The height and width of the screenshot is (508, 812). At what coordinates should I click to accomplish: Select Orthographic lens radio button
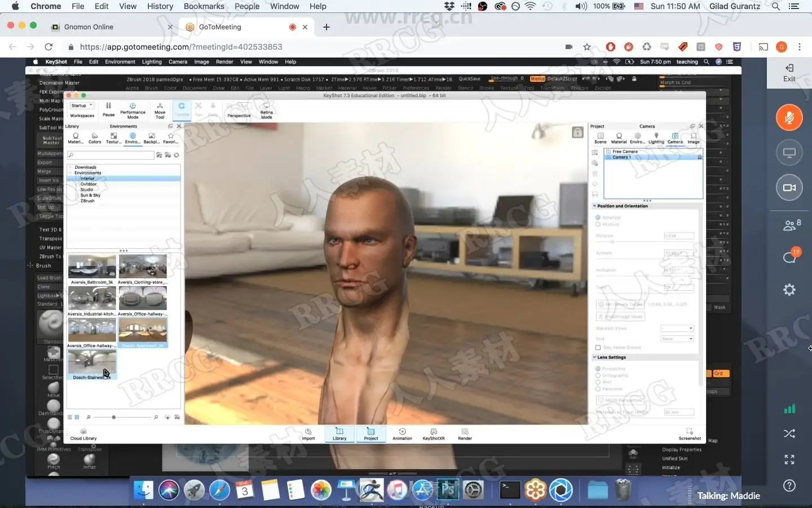pos(598,375)
